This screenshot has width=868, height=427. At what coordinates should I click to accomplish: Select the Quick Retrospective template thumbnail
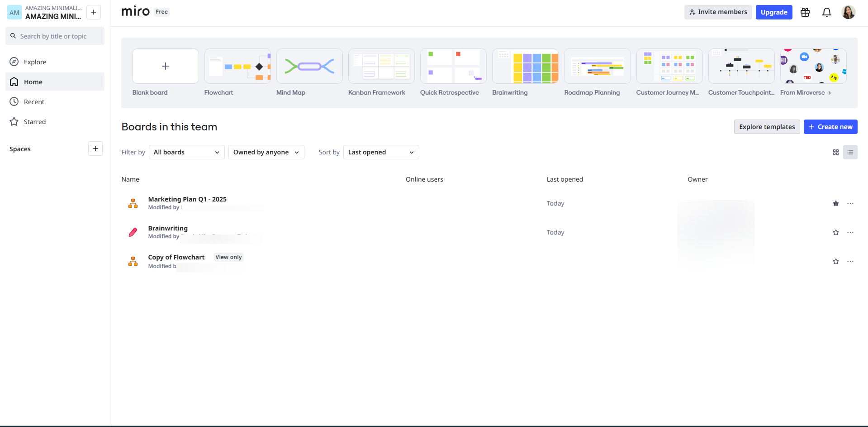coord(453,66)
